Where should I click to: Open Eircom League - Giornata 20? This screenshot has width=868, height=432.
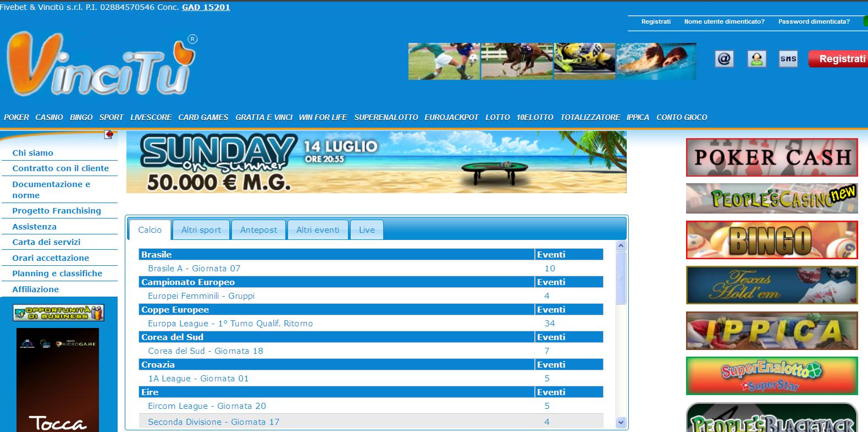pyautogui.click(x=207, y=406)
